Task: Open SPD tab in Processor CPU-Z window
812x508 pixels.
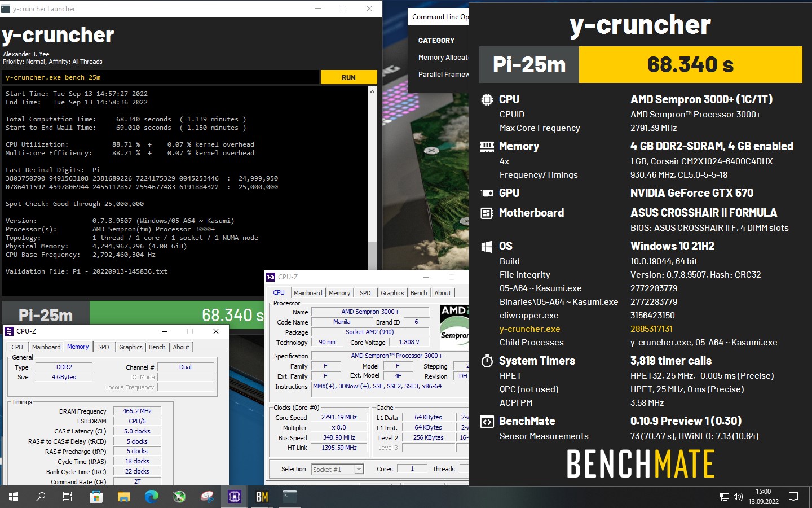Action: [x=365, y=293]
